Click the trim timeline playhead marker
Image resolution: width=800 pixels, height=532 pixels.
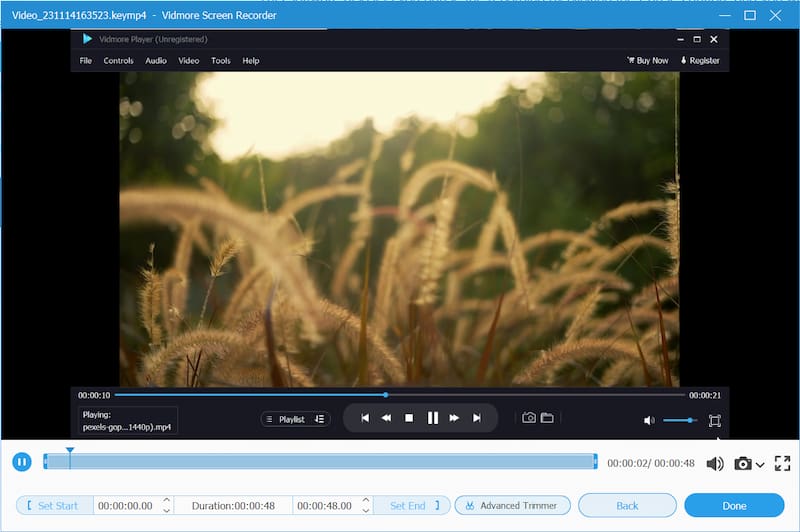click(70, 451)
